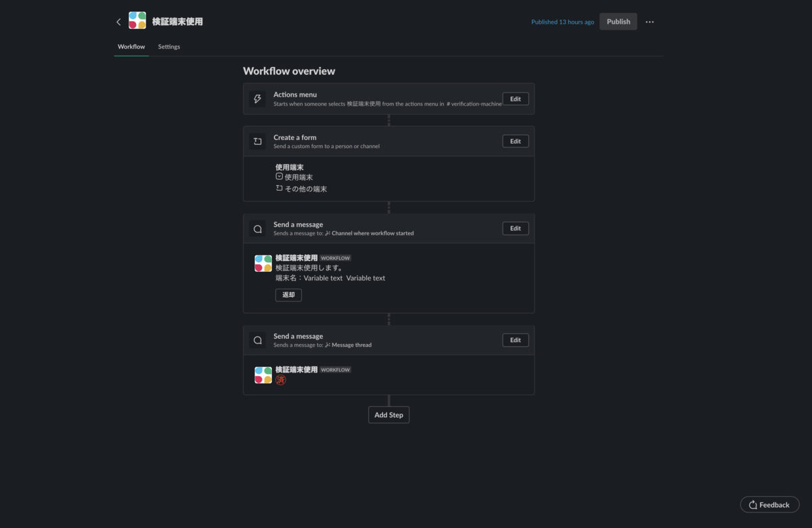Edit the Message thread send step
The width and height of the screenshot is (812, 528).
(x=516, y=340)
